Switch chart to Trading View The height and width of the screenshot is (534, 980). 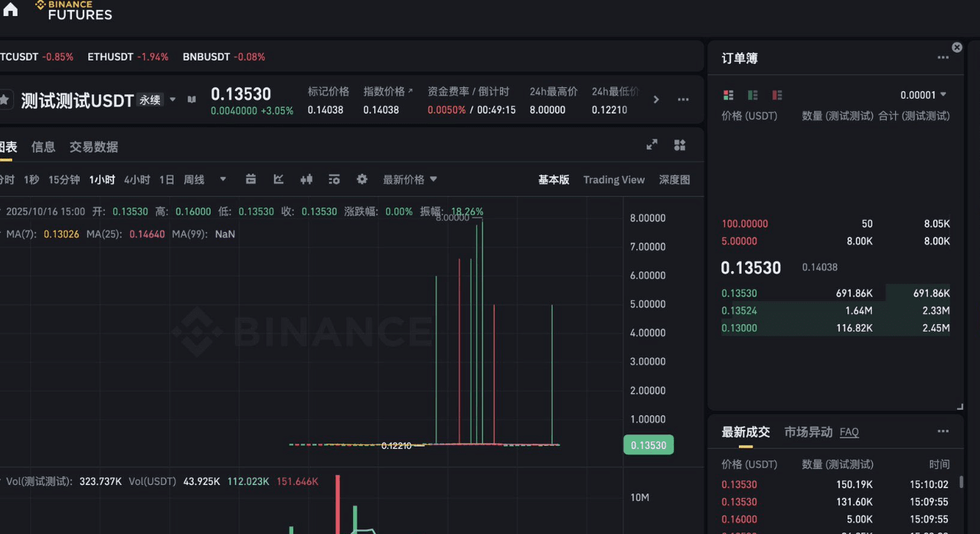coord(614,179)
